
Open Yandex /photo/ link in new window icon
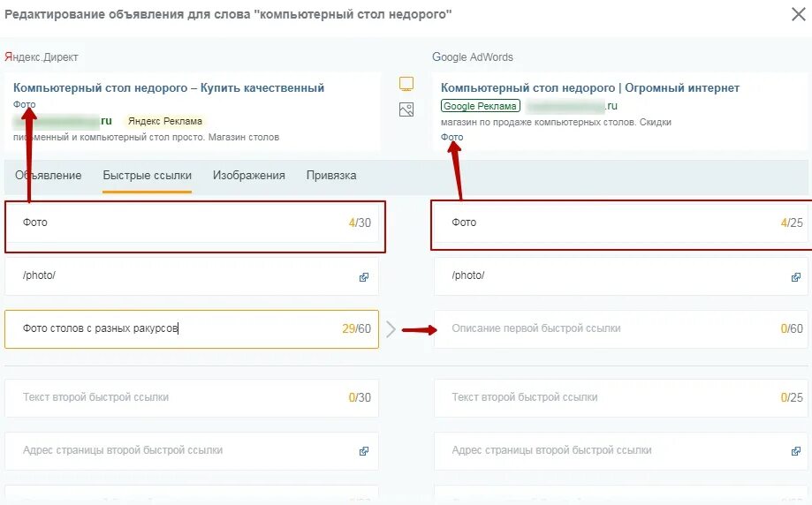(364, 277)
